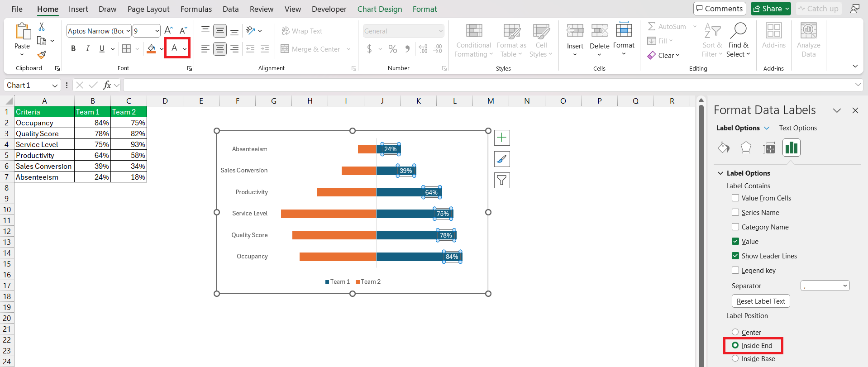Toggle Italic formatting

coord(88,49)
